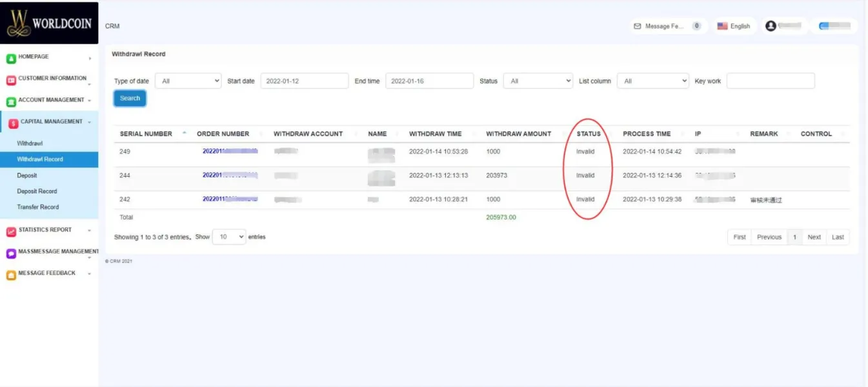Click the green Homepage sidebar icon
This screenshot has width=868, height=387.
(x=11, y=59)
